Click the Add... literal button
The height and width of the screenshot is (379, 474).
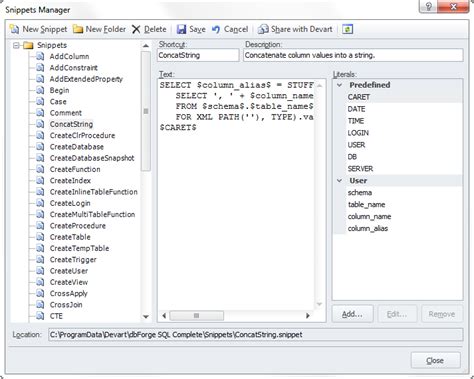coord(352,314)
